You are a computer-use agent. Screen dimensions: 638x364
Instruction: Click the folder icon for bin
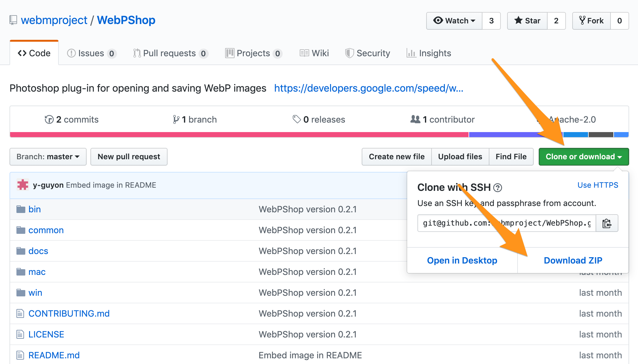(21, 209)
